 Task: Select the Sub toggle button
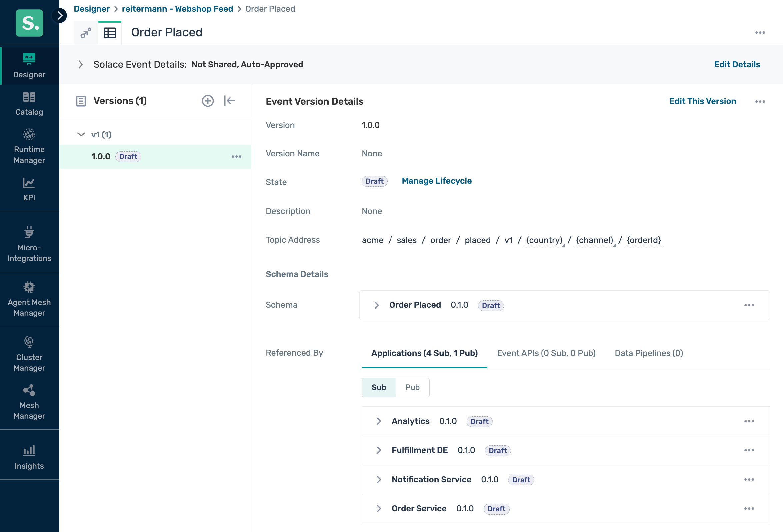[379, 387]
